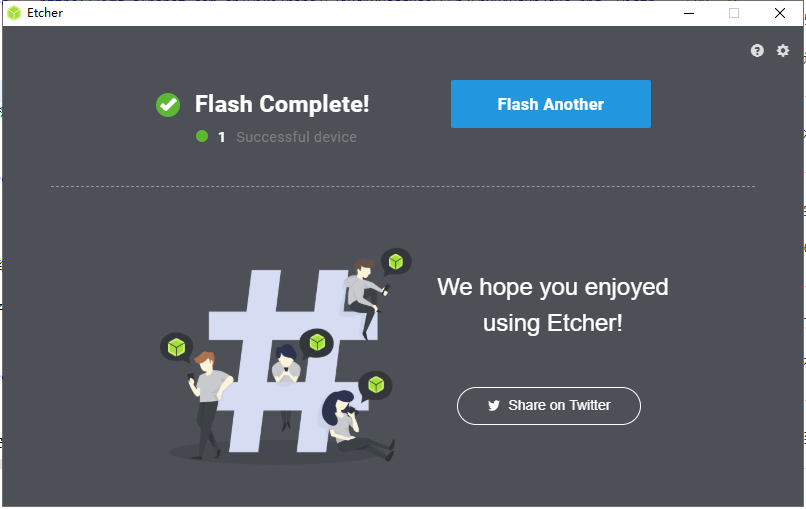Minimize the Etcher window
The height and width of the screenshot is (509, 806).
[689, 13]
